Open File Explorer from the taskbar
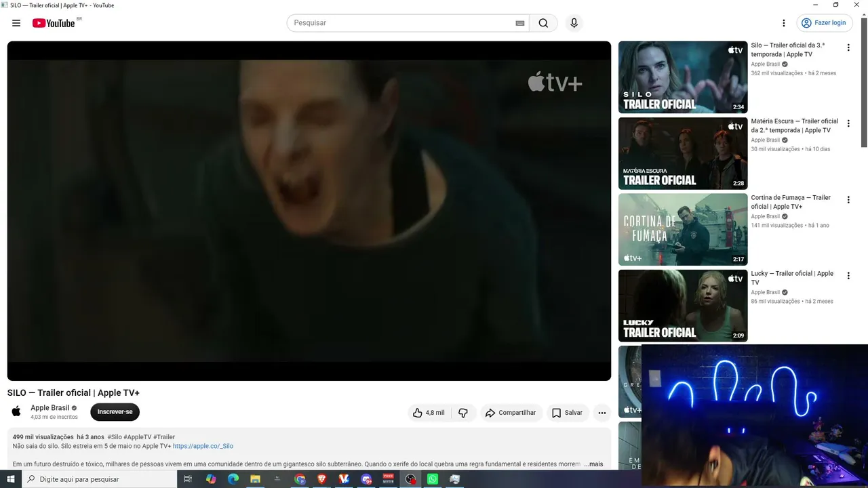 256,479
